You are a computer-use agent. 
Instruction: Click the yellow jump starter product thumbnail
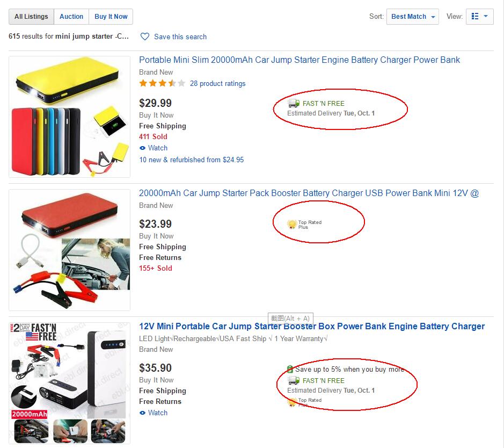[x=69, y=117]
